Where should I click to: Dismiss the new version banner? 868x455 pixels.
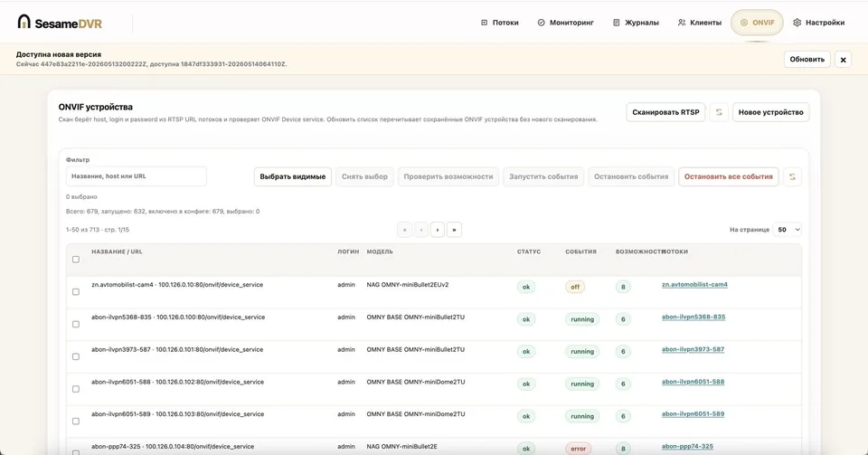click(843, 60)
